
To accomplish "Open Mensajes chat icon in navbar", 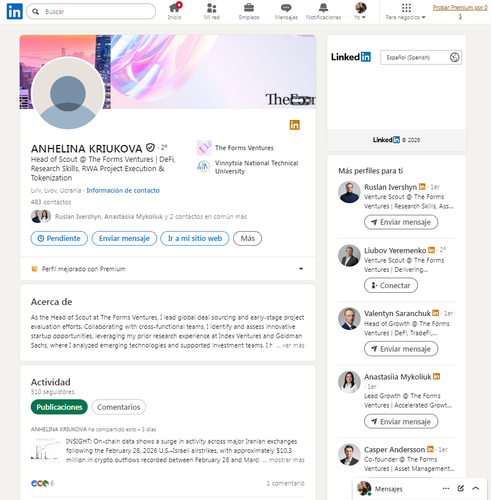I will tap(286, 11).
